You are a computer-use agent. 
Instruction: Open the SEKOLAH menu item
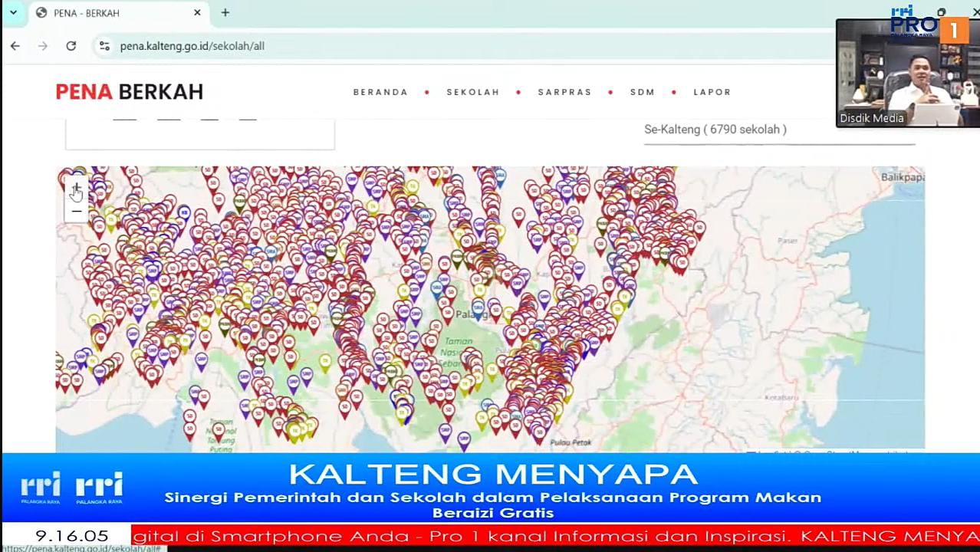[x=472, y=92]
